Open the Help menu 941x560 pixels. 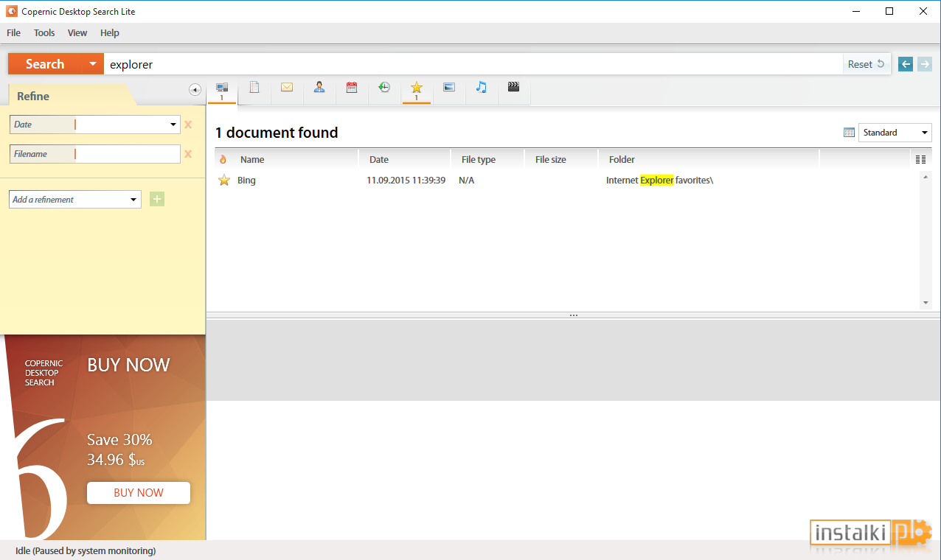pyautogui.click(x=110, y=32)
